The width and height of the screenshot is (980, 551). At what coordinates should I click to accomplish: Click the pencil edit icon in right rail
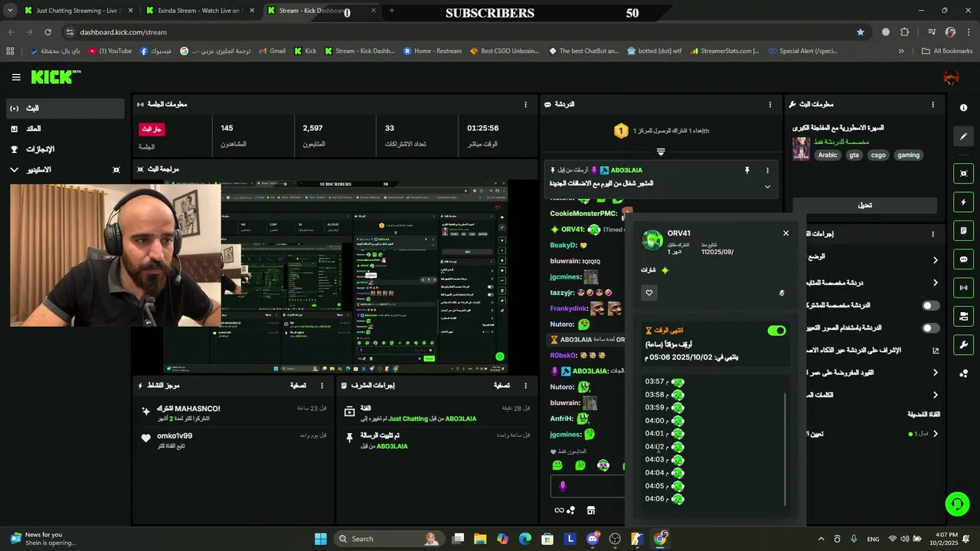(964, 136)
